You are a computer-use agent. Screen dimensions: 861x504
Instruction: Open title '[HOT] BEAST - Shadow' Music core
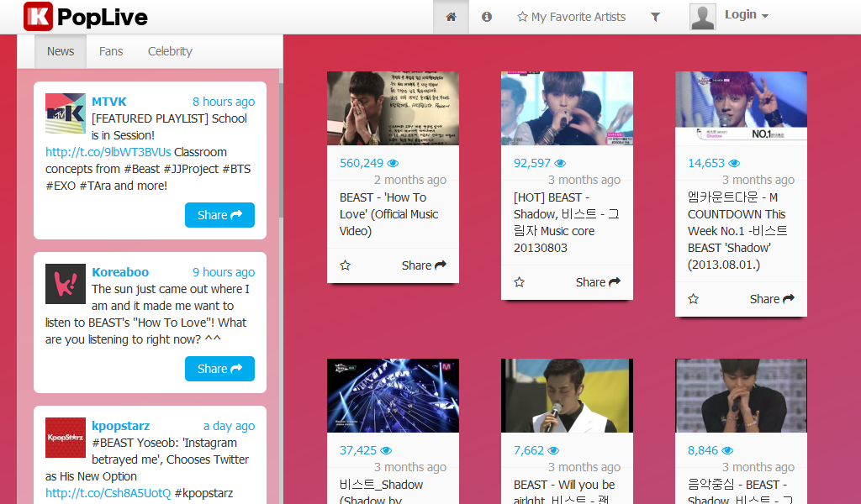coord(566,223)
